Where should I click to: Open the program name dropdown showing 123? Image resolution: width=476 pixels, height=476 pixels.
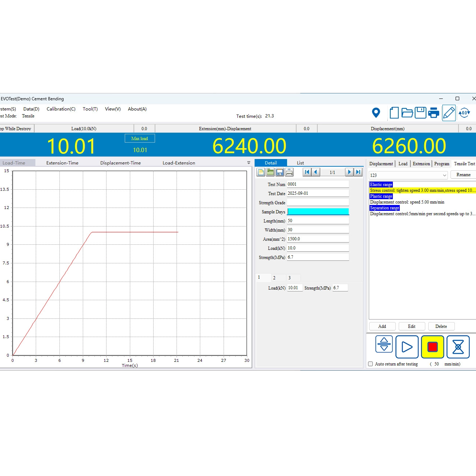point(408,175)
